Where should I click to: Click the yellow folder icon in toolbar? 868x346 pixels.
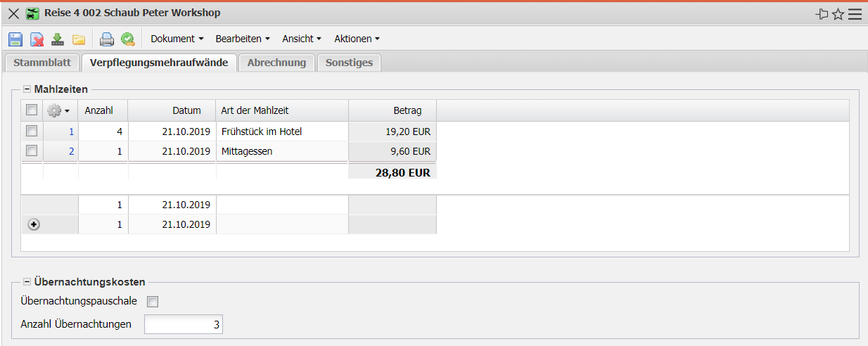point(79,39)
